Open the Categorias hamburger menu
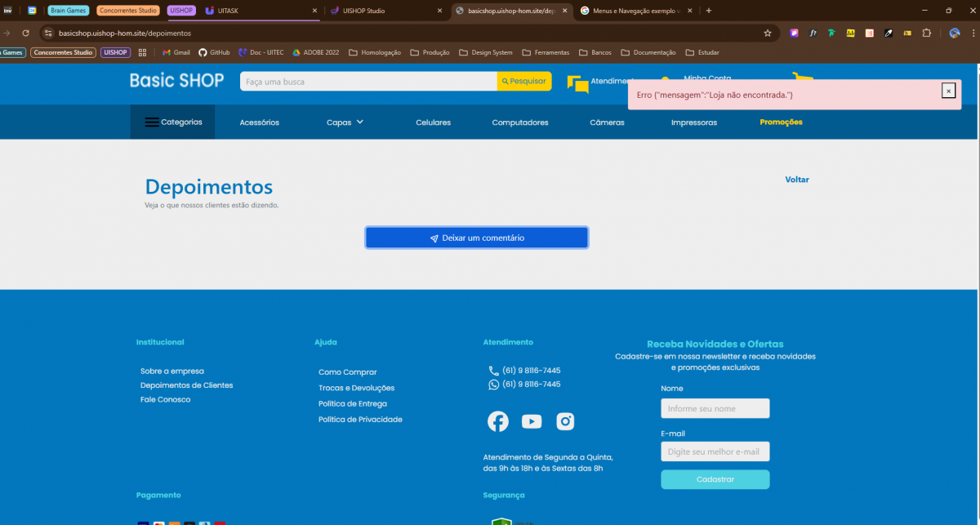 coord(173,122)
